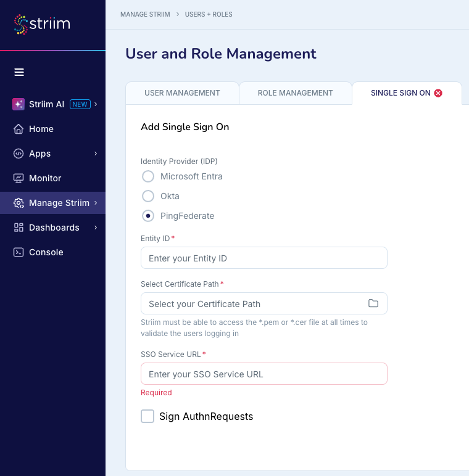Click the Microsoft Entra option label
Screen dimensions: 469x476
191,176
